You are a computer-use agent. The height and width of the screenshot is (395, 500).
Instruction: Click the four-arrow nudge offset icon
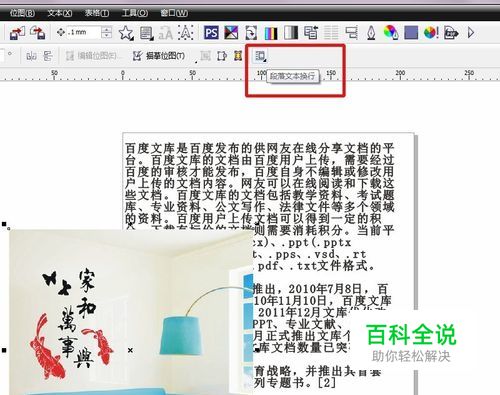pyautogui.click(x=61, y=32)
